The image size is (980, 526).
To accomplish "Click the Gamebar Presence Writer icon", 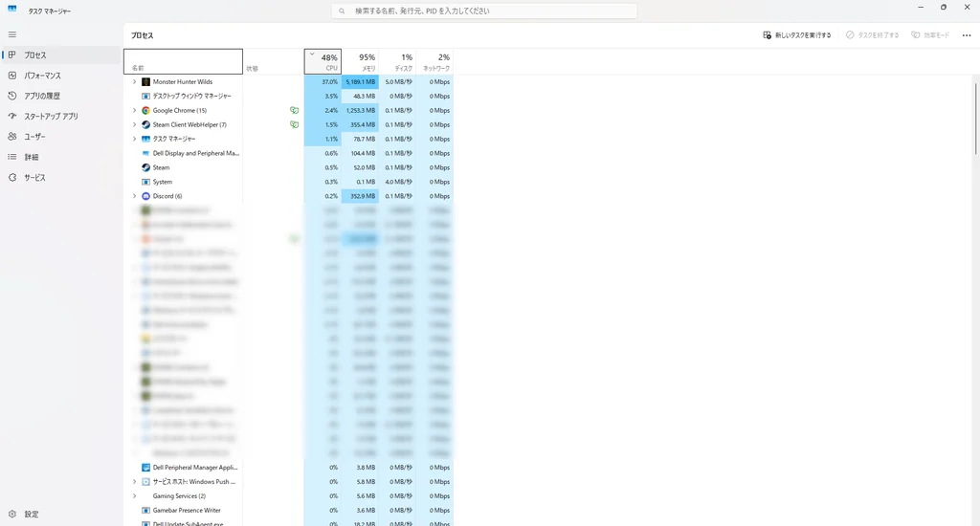I will click(145, 511).
